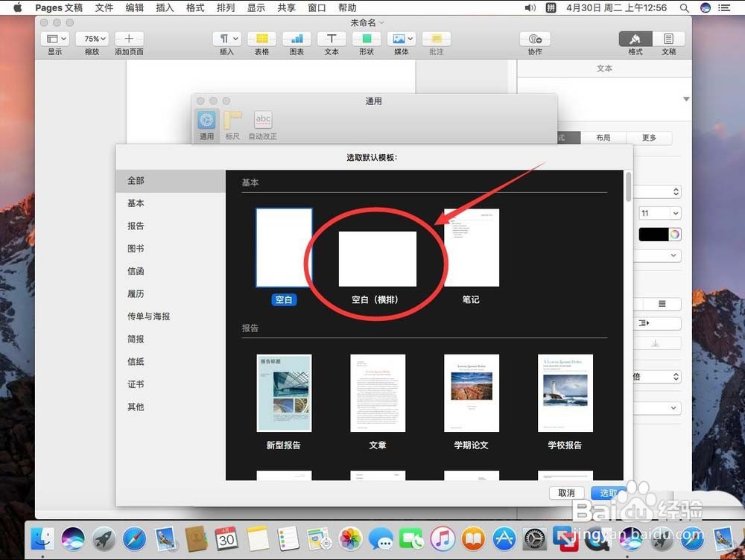The height and width of the screenshot is (560, 745).
Task: Switch to the 布局 layout tab
Action: pyautogui.click(x=603, y=138)
